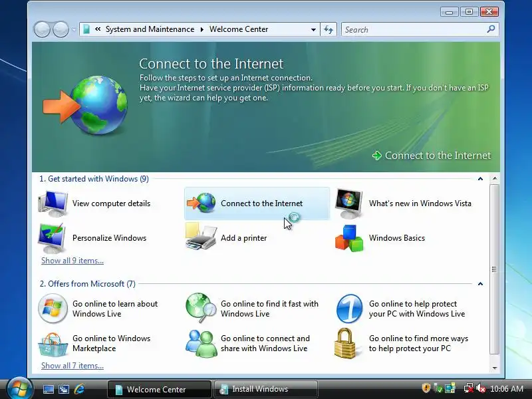Viewport: 532px width, 399px height.
Task: Click the 'Personalize Windows' label
Action: click(x=109, y=238)
